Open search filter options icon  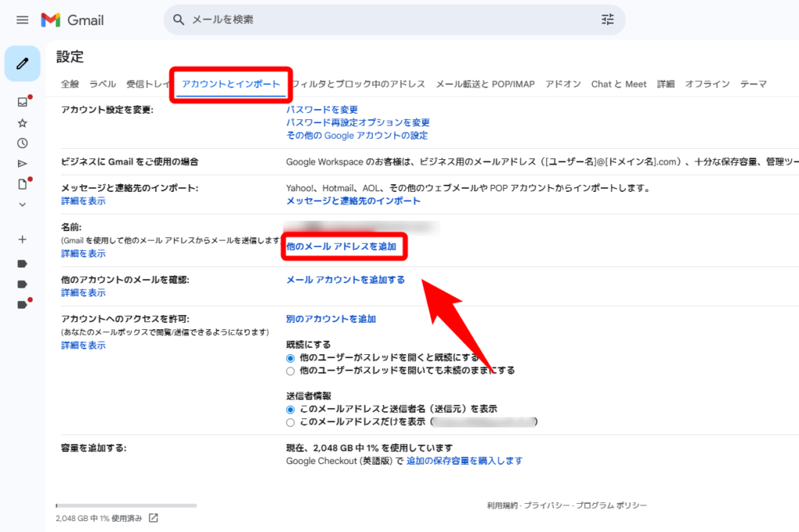point(608,20)
